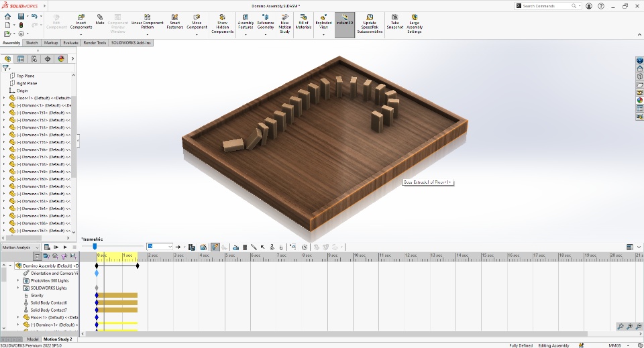Screen dimensions: 644x348
Task: Toggle the Autokey button
Action: [x=215, y=247]
